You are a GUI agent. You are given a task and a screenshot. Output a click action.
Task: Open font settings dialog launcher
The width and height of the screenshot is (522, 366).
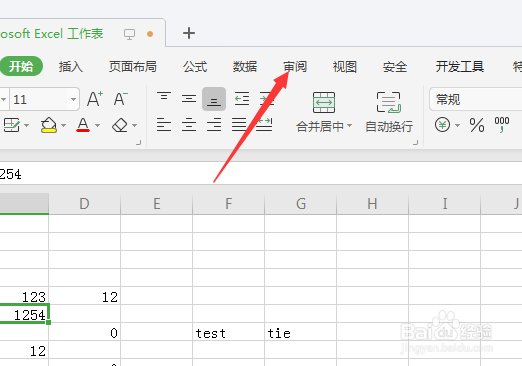pyautogui.click(x=139, y=143)
